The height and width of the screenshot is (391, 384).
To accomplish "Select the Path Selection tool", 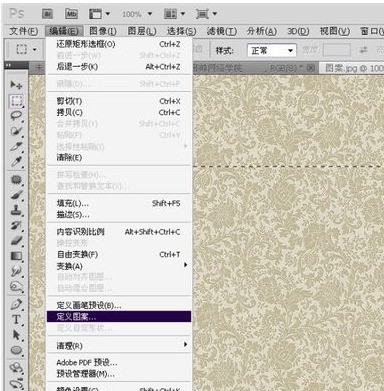I will (16, 335).
